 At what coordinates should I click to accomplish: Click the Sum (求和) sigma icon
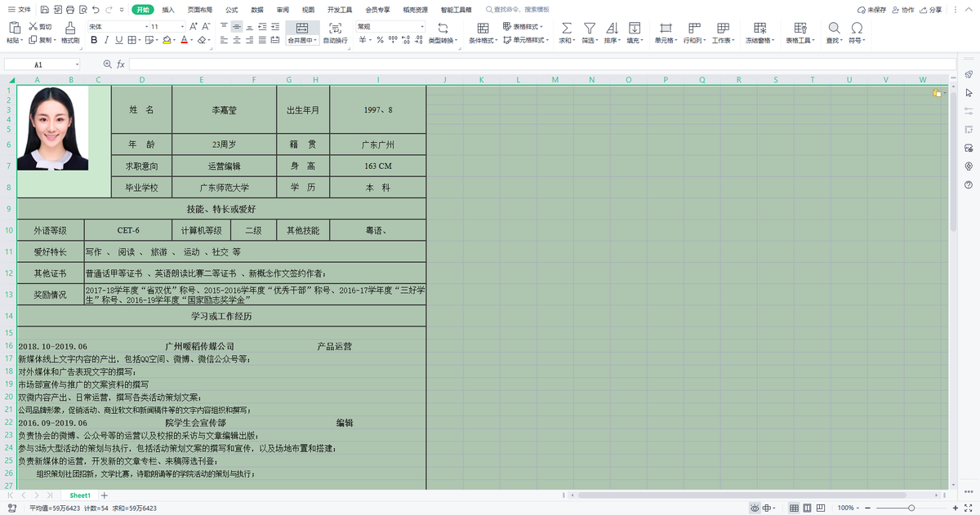[567, 28]
